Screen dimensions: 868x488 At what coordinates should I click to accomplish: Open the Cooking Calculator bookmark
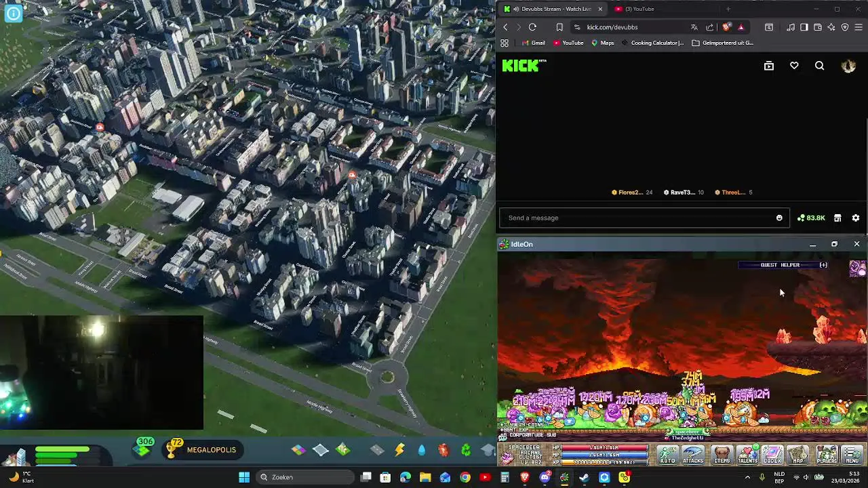click(652, 43)
